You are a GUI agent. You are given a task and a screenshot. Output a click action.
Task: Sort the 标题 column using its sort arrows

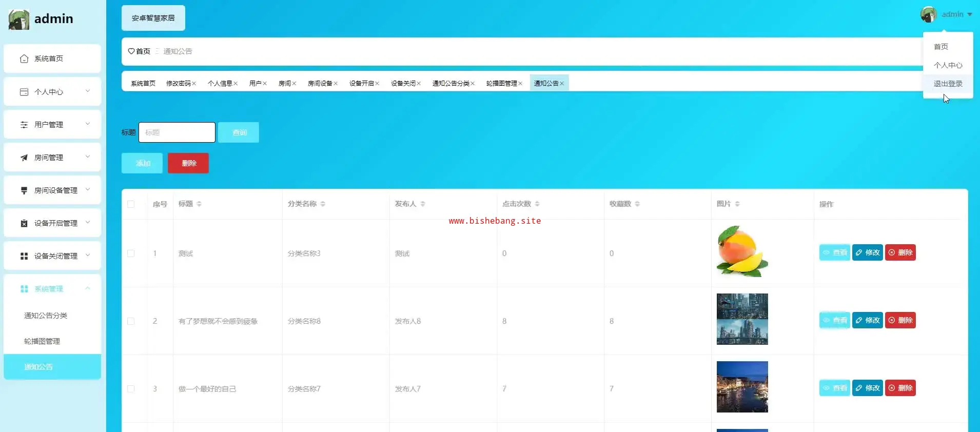tap(199, 204)
